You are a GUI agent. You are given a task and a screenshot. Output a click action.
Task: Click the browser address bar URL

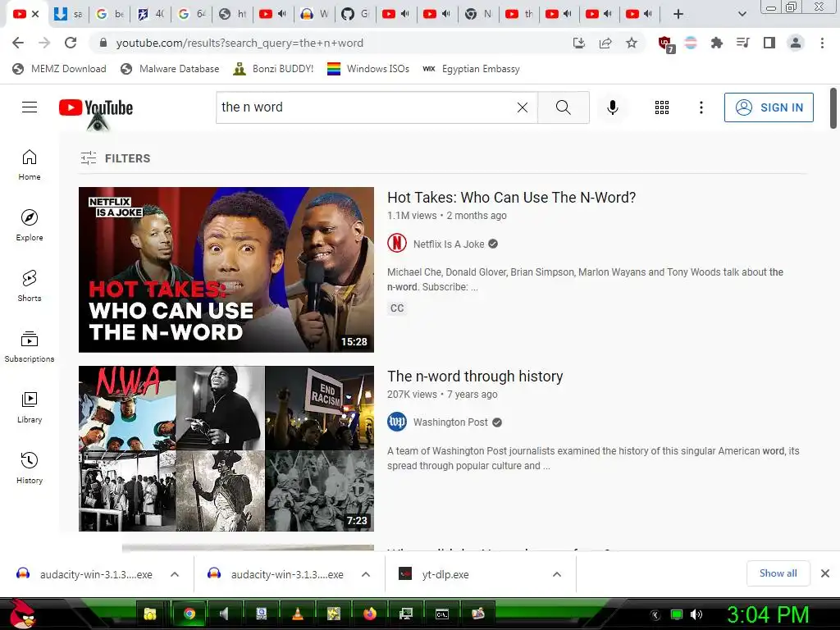click(x=240, y=43)
